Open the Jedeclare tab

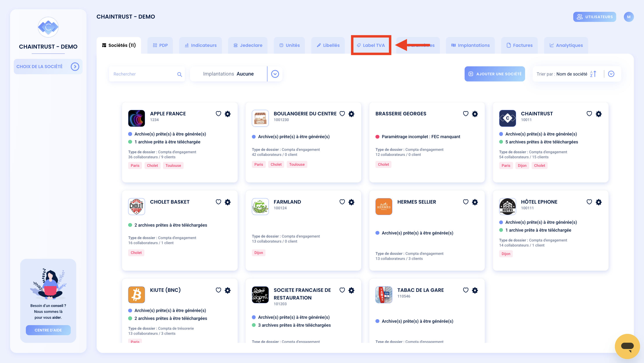click(x=248, y=45)
